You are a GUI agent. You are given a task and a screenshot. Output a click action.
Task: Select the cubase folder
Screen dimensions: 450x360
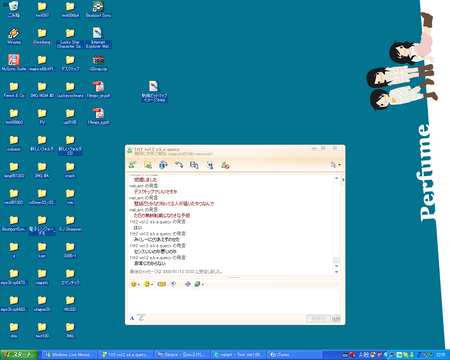click(14, 143)
